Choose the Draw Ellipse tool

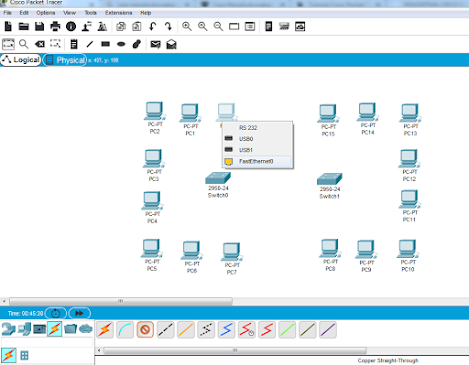[121, 44]
